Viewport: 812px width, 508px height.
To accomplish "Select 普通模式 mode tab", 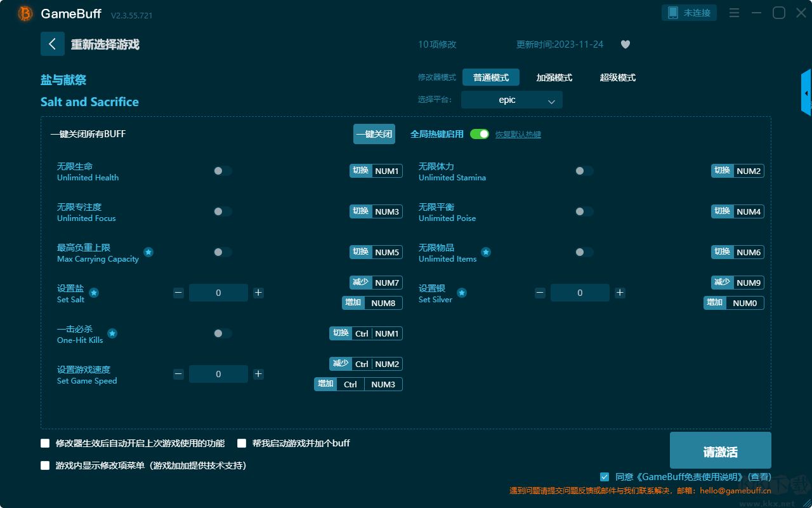I will [x=491, y=77].
